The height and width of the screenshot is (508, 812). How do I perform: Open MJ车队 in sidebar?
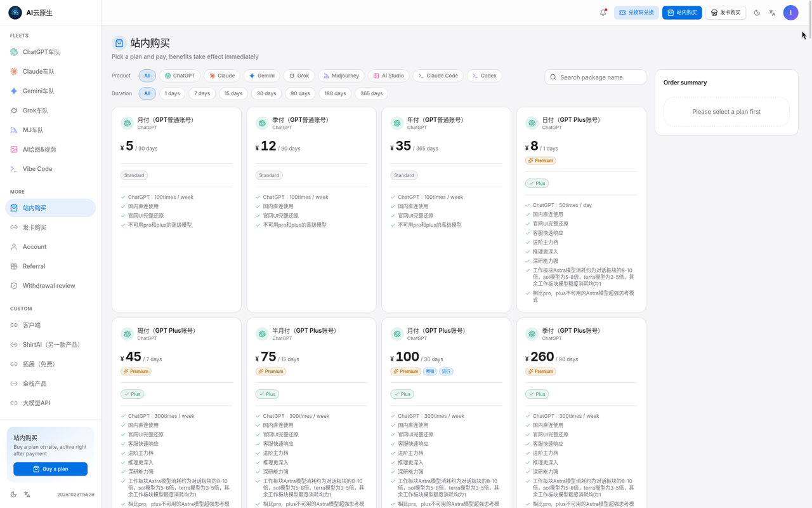(51, 130)
